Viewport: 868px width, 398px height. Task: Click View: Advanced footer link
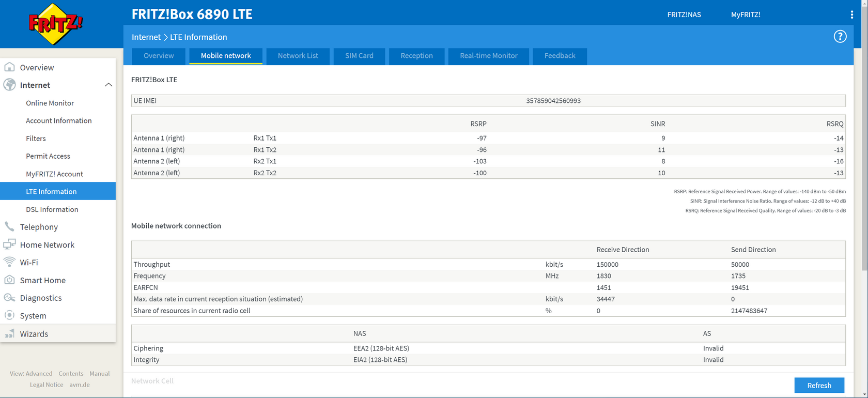pyautogui.click(x=31, y=374)
